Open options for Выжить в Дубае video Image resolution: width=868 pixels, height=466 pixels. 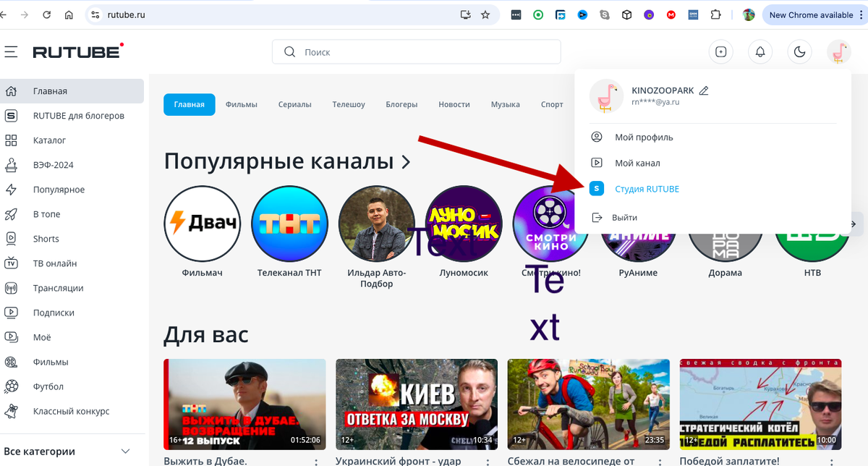tap(317, 461)
